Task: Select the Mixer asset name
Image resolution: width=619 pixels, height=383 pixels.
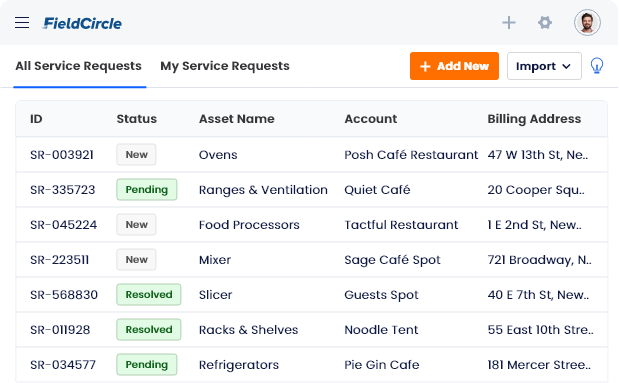Action: pyautogui.click(x=215, y=260)
